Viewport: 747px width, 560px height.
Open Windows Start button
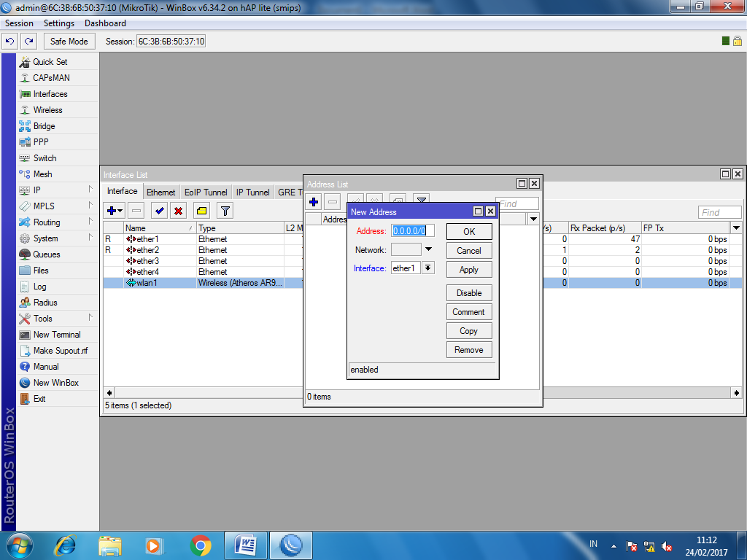(x=19, y=545)
